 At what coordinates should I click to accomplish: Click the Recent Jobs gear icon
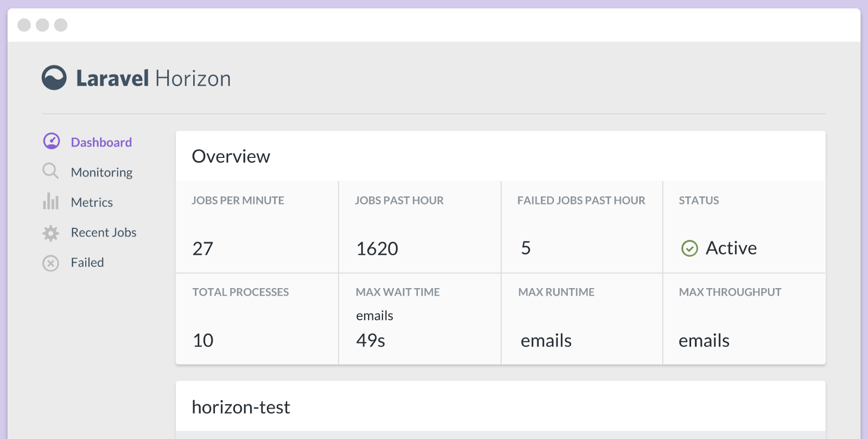coord(50,233)
